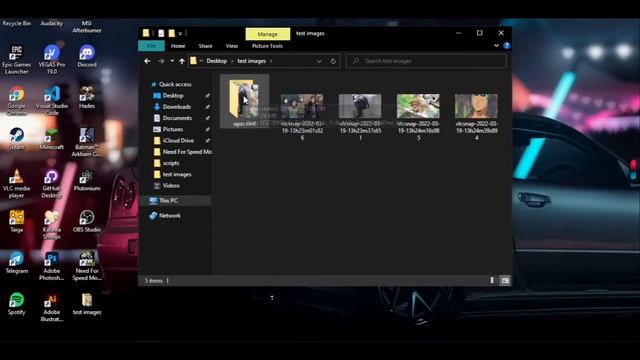Select Need For Speed desktop shortcut

point(87,266)
